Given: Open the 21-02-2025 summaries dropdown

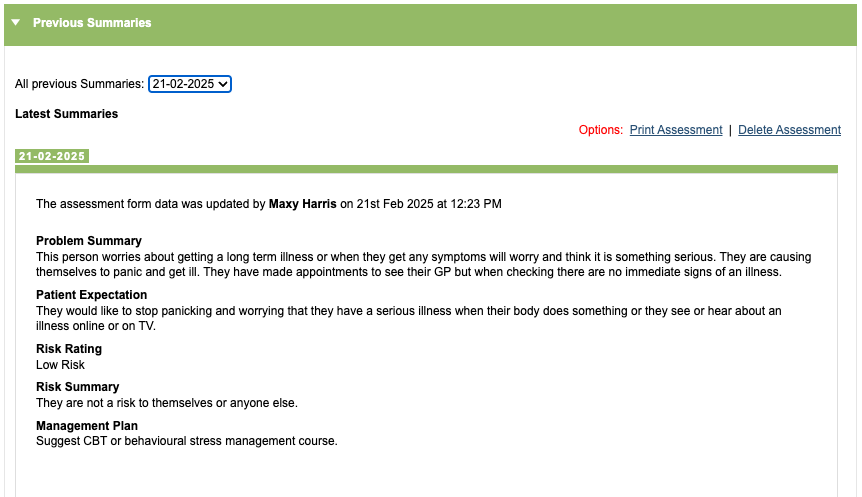Looking at the screenshot, I should point(190,84).
